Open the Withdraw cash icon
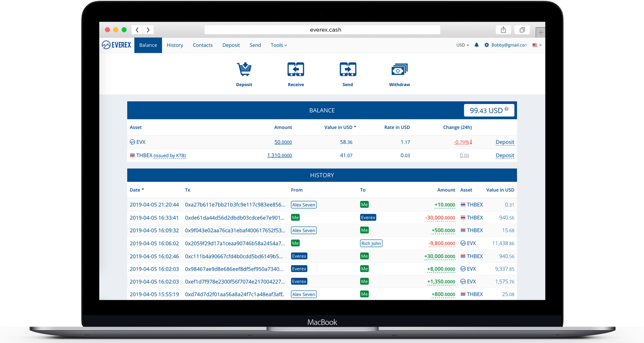Viewport: 644px width, 343px height. coord(399,69)
